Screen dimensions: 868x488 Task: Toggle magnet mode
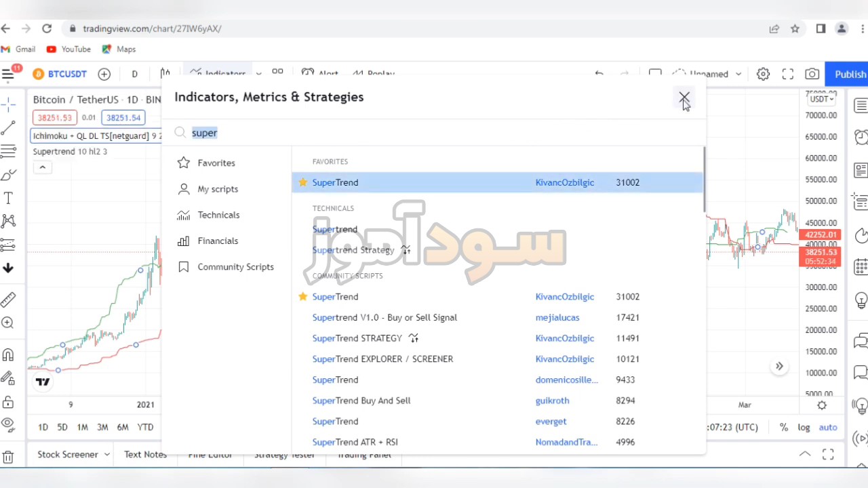[x=8, y=354]
